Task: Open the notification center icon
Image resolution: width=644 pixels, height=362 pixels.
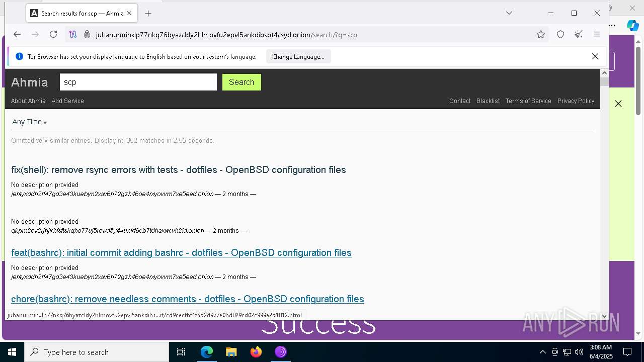Action: click(x=627, y=352)
